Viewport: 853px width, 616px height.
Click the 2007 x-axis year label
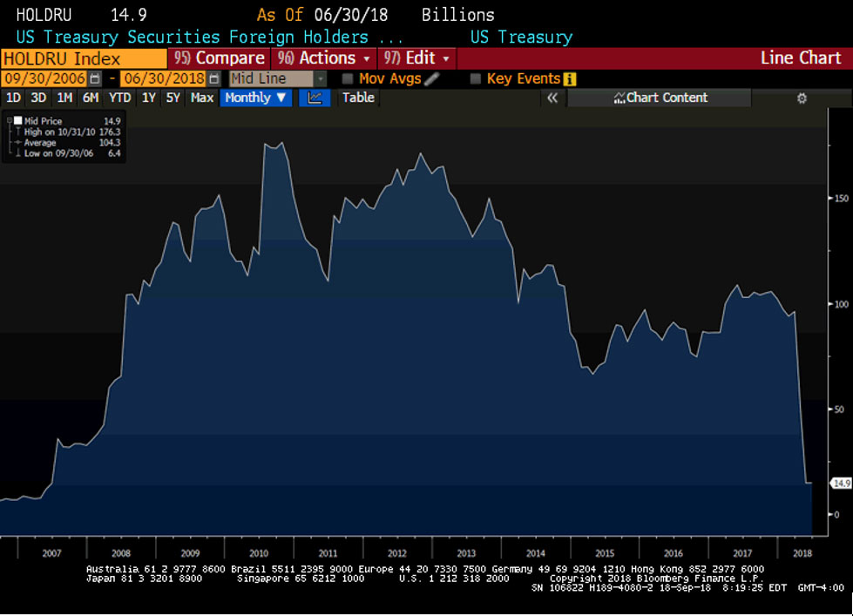(x=51, y=553)
